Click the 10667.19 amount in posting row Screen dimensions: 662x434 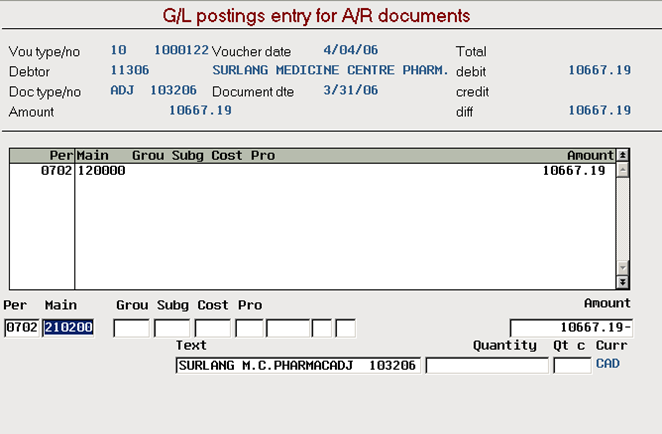(574, 171)
